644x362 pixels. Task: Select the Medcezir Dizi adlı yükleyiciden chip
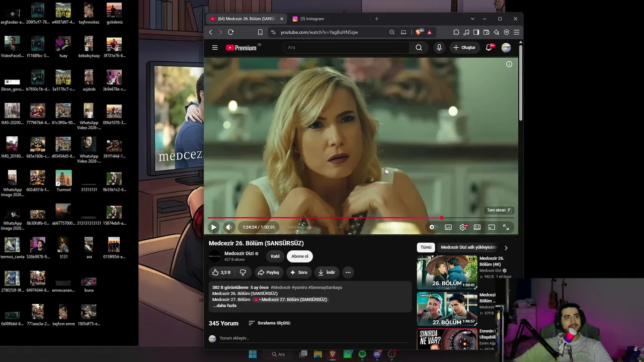tap(468, 247)
